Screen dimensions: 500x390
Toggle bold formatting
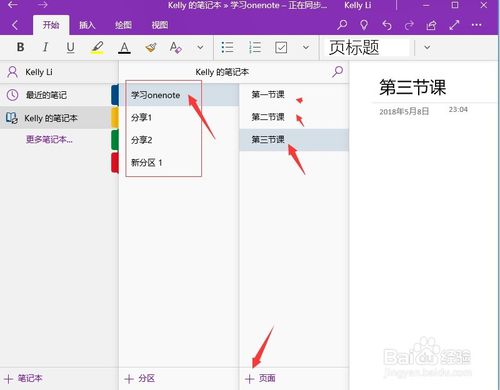tap(20, 47)
